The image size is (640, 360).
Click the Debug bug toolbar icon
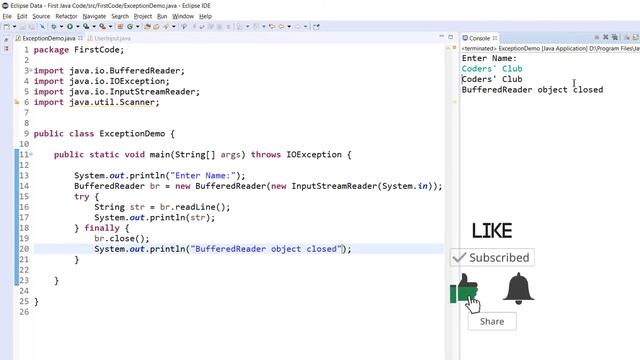point(54,27)
